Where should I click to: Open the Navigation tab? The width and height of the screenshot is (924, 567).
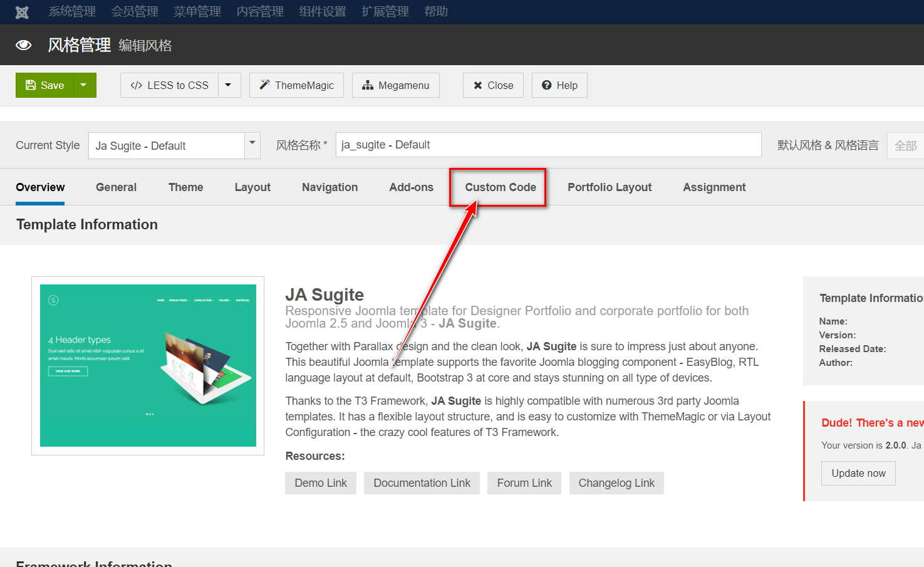coord(330,187)
